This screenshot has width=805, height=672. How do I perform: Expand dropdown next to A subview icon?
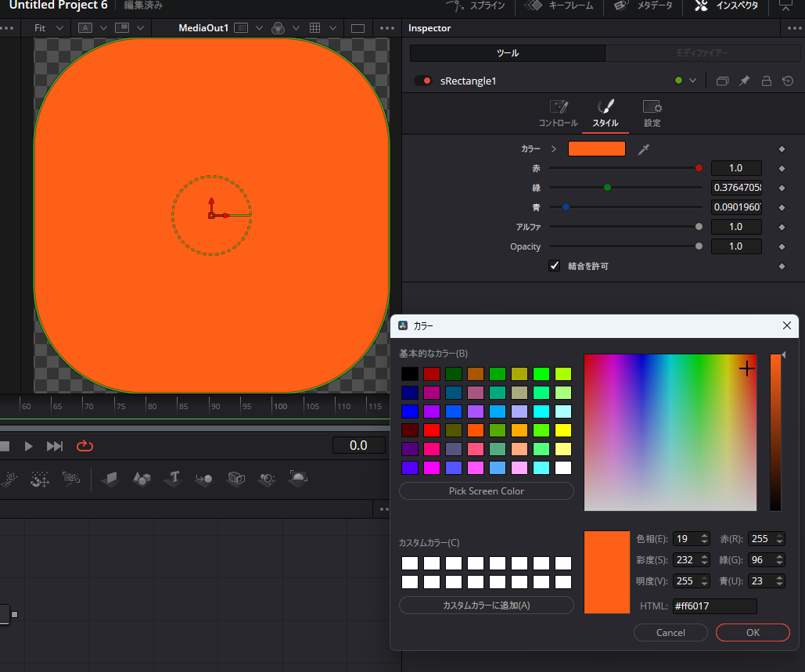103,27
